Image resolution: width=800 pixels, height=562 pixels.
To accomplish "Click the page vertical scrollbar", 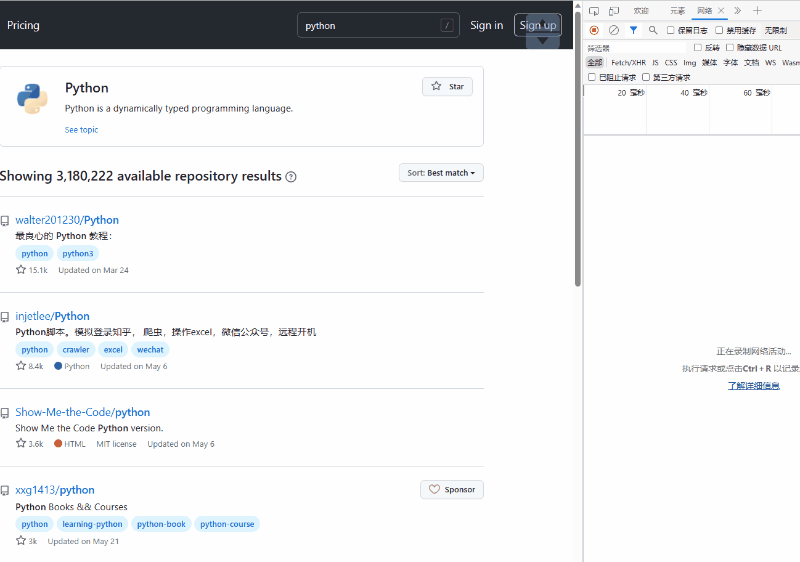I will click(578, 150).
